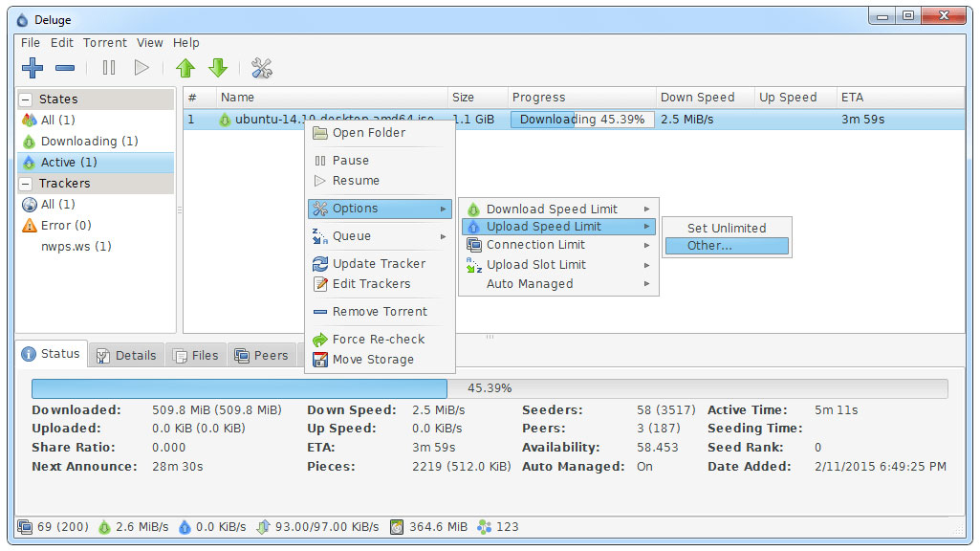Screen dimensions: 980x551
Task: Click free disk space 364.6 MiB status item
Action: point(428,527)
